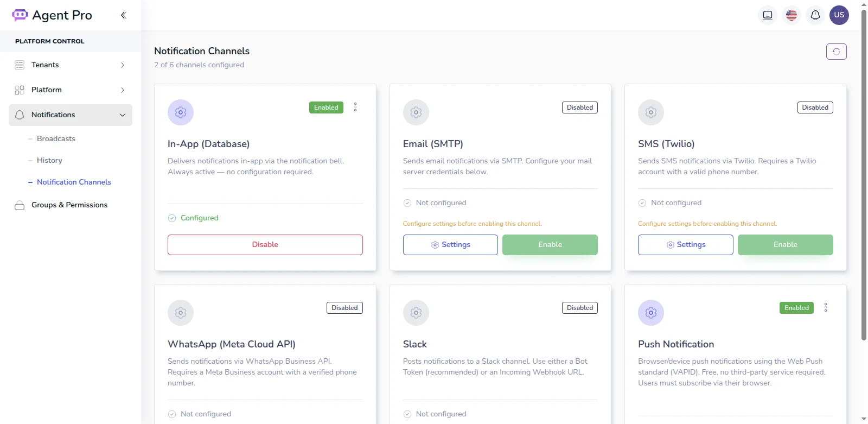Click the Slack Disabled badge

point(580,308)
